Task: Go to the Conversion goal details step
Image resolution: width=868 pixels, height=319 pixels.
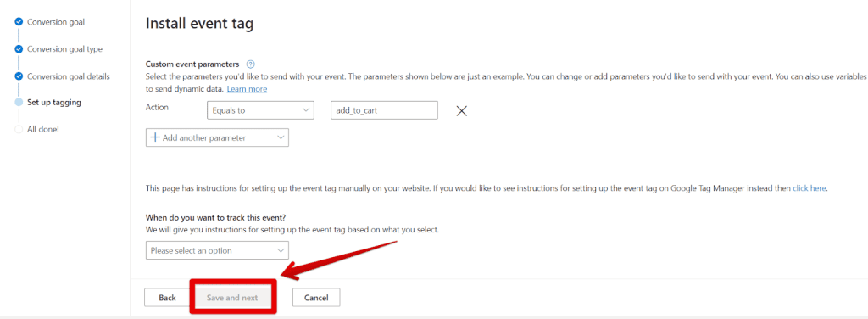Action: 69,76
